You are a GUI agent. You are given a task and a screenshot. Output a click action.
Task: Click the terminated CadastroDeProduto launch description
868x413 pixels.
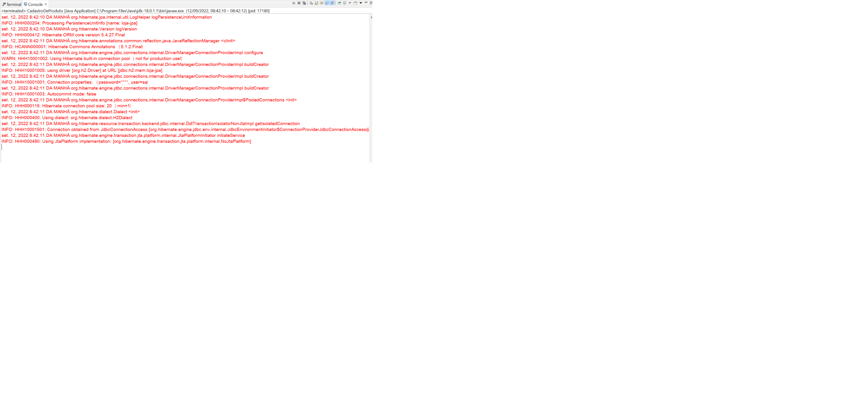[x=135, y=11]
